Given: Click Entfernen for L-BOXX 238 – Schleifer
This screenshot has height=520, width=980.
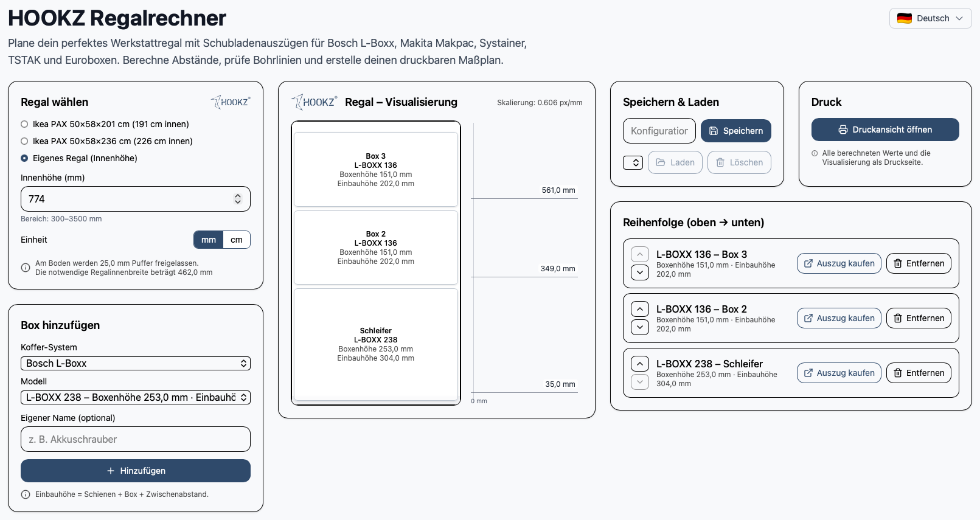Looking at the screenshot, I should 918,373.
